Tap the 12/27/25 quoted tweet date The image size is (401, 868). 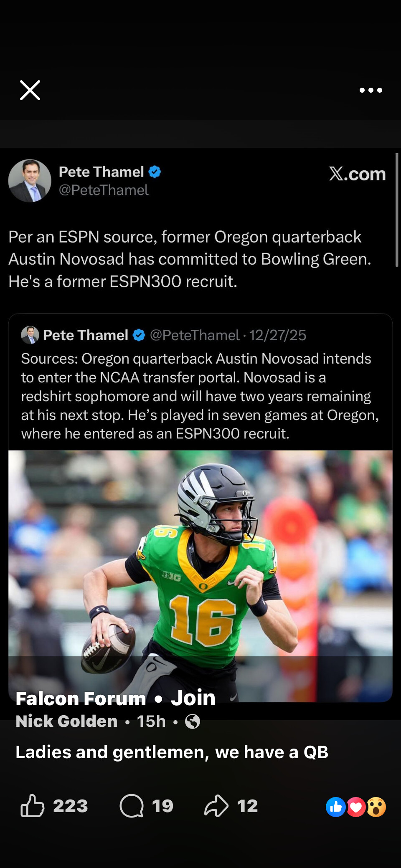[x=278, y=335]
